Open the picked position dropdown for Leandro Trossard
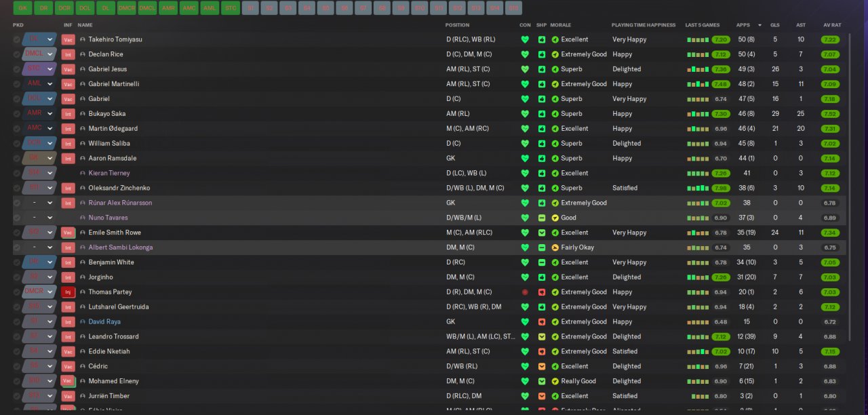Screen dimensions: 868x415 pos(39,337)
